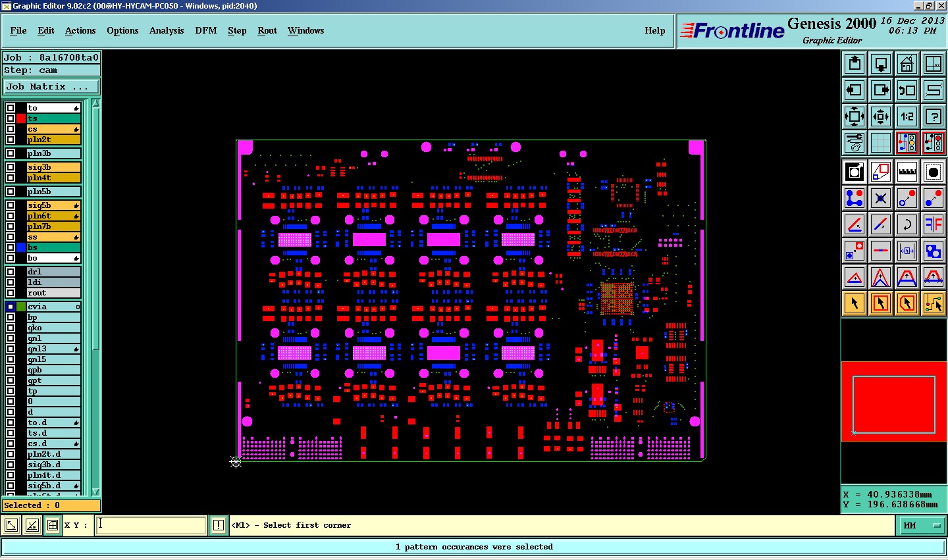Click the diagonal arrow icon beside X Y field
The height and width of the screenshot is (560, 948).
pyautogui.click(x=11, y=525)
